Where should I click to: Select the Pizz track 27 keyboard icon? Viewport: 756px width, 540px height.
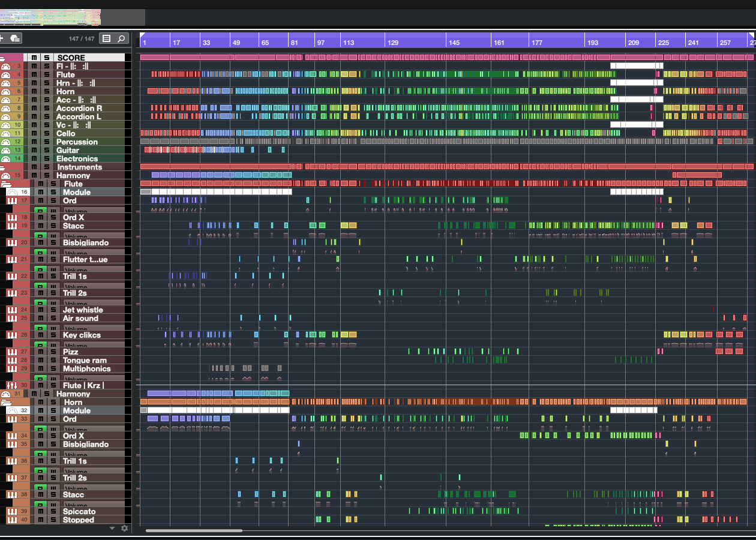click(x=11, y=352)
